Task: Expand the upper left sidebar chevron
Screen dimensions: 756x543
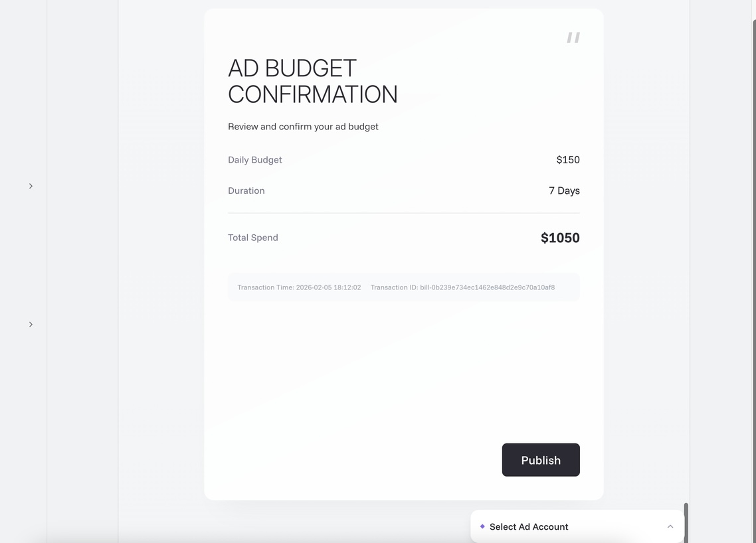Action: click(x=31, y=186)
